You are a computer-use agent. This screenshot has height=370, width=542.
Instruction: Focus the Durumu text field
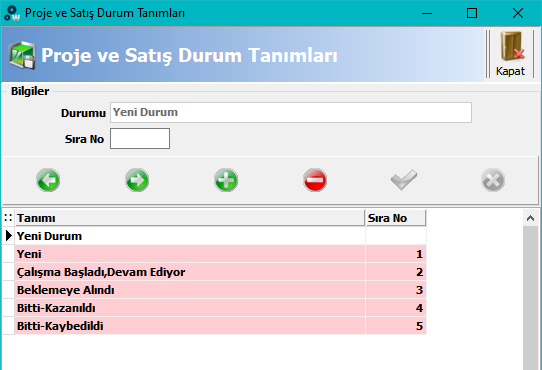pos(291,112)
